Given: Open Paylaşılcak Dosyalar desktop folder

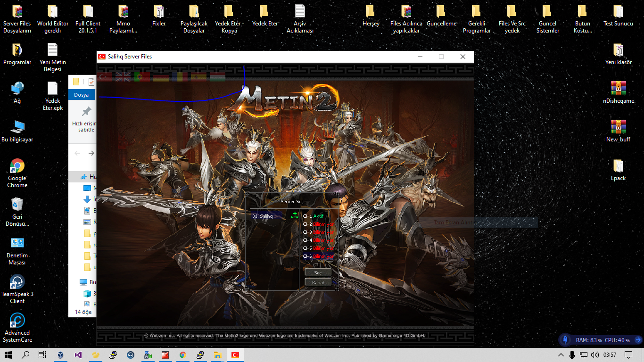Looking at the screenshot, I should point(194,20).
